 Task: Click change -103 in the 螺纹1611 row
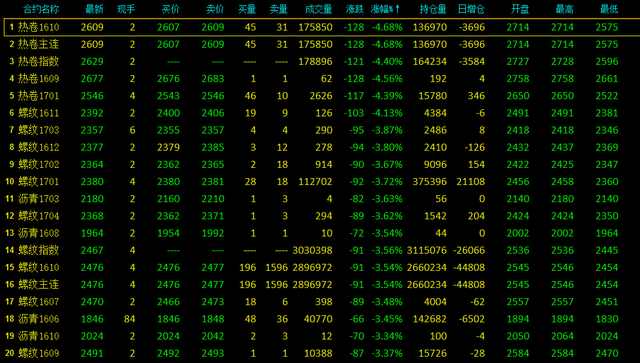(354, 113)
